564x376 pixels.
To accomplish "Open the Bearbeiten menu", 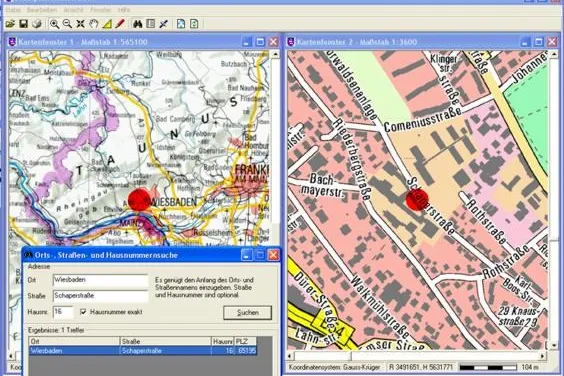I will pyautogui.click(x=42, y=10).
